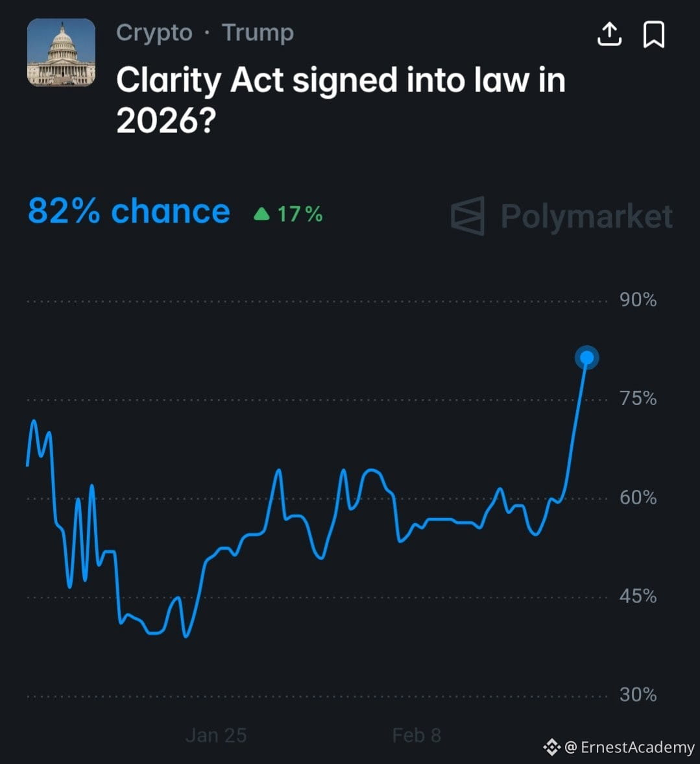Select the chart's current endpoint dot
The image size is (700, 764).
pyautogui.click(x=586, y=358)
